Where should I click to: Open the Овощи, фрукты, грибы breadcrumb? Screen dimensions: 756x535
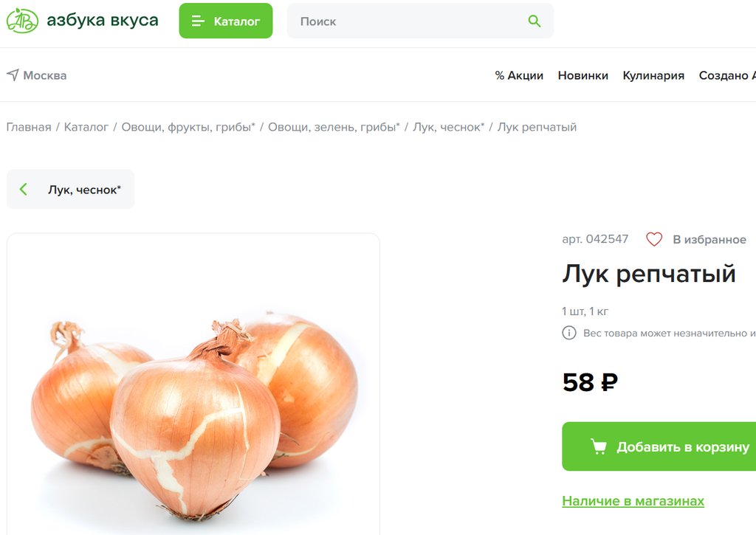pyautogui.click(x=188, y=127)
